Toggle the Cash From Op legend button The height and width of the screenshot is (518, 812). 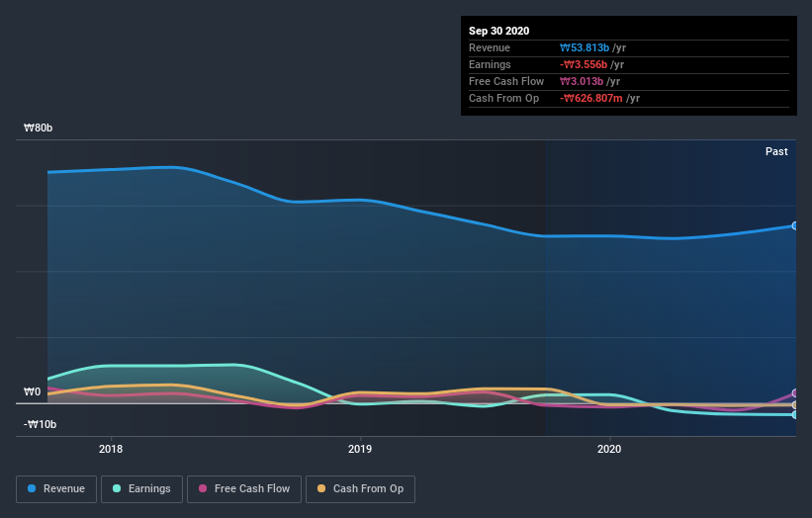tap(360, 489)
